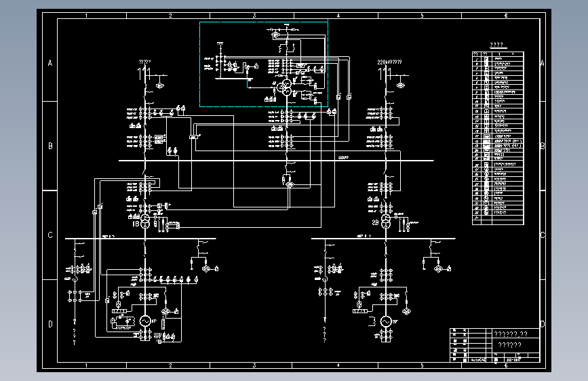This screenshot has width=588, height=381.
Task: Select the lower busbar under transformer 1B
Action: click(140, 239)
